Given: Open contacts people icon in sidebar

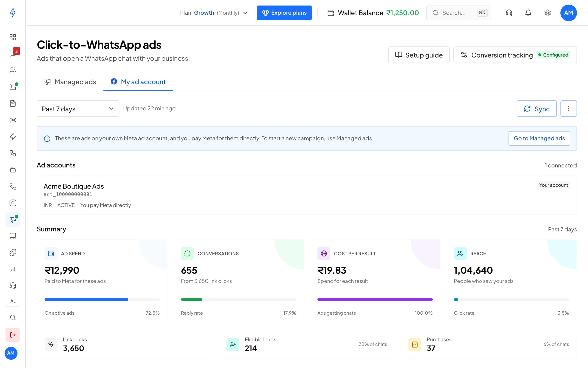Looking at the screenshot, I should 13,70.
